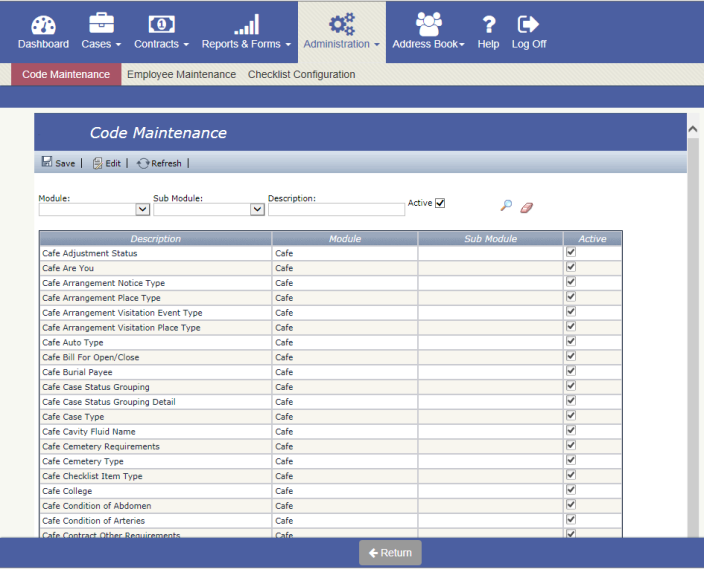This screenshot has height=569, width=704.
Task: Toggle Active for Cafe Burial Payee
Action: (571, 371)
